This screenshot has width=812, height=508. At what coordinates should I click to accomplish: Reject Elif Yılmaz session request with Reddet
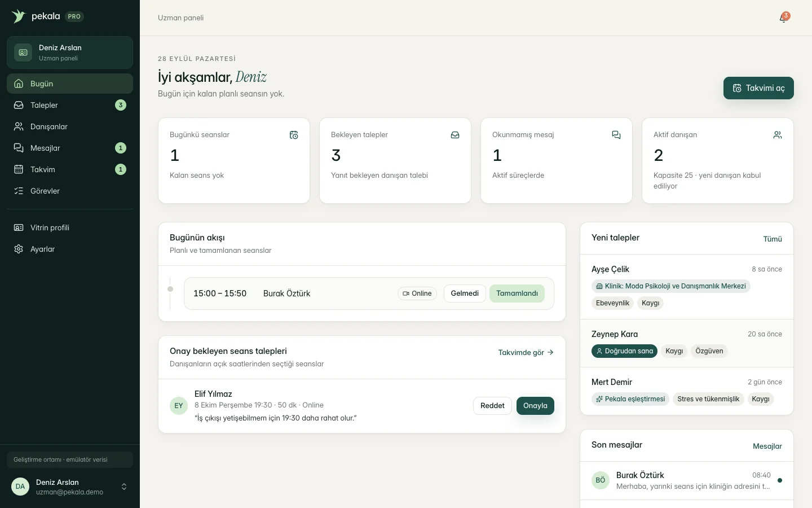[492, 406]
